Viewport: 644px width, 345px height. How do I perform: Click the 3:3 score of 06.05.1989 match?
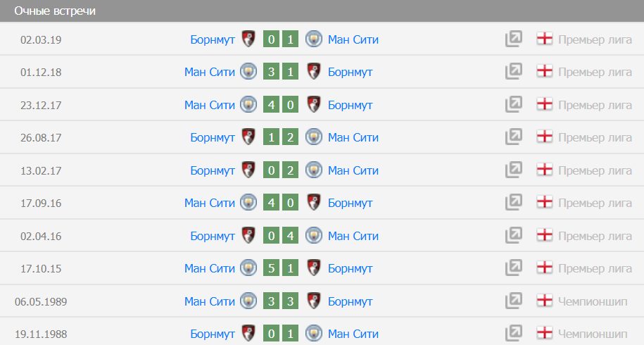[x=281, y=301]
